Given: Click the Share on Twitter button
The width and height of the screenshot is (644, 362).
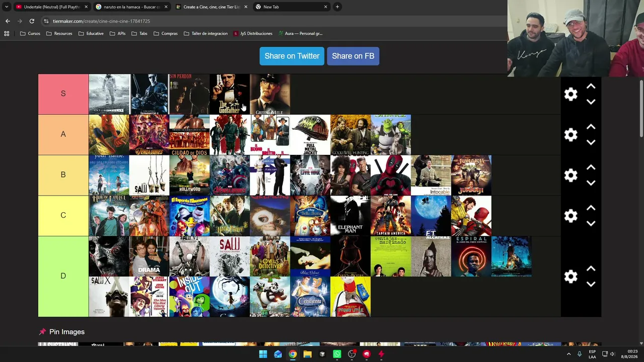Looking at the screenshot, I should pyautogui.click(x=292, y=56).
